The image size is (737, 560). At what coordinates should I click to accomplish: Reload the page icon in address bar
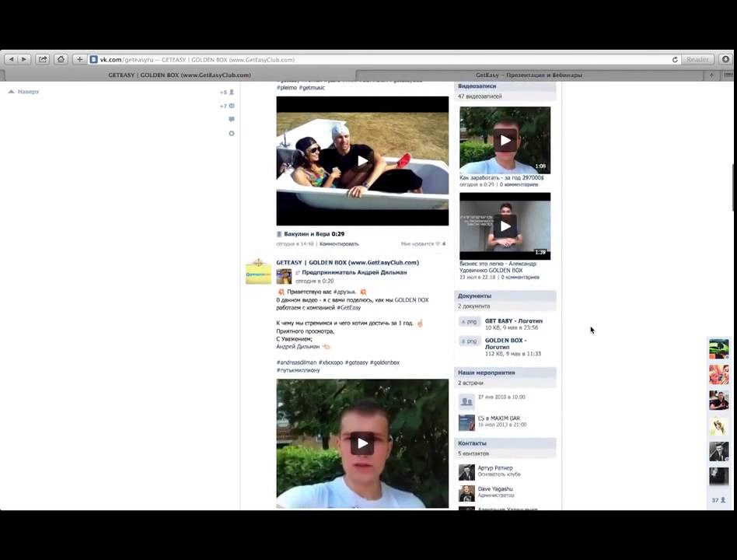[675, 60]
